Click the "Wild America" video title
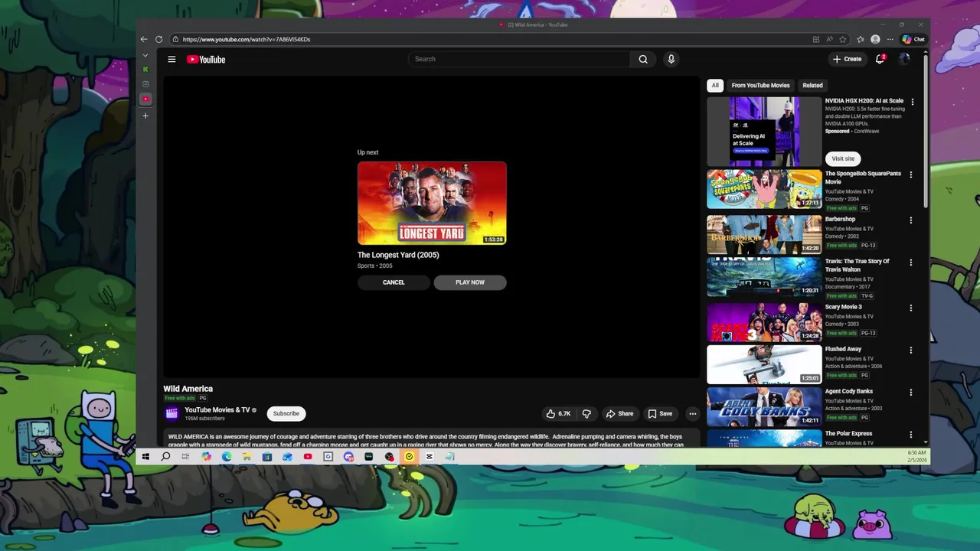Image resolution: width=980 pixels, height=551 pixels. click(188, 389)
